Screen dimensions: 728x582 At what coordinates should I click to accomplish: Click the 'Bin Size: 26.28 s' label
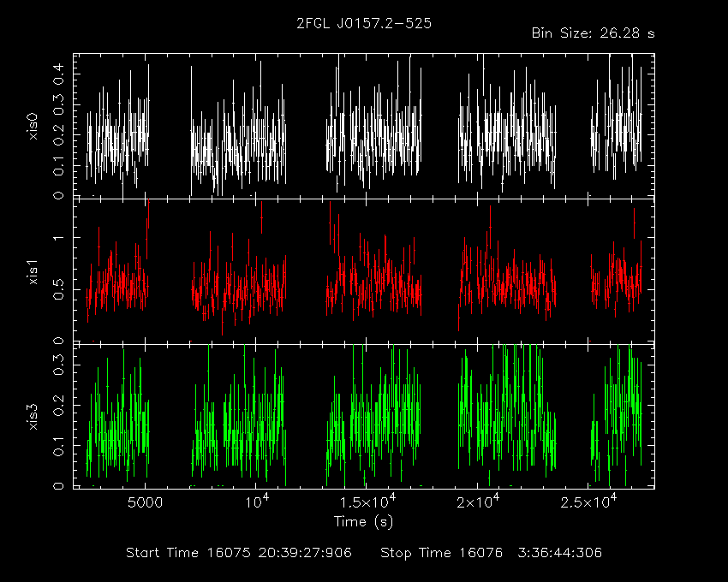click(x=593, y=33)
